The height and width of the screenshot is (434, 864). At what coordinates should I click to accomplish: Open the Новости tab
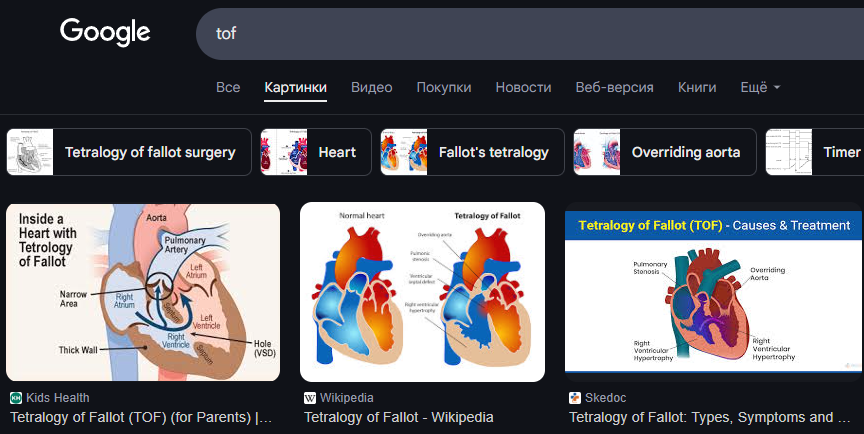point(523,88)
